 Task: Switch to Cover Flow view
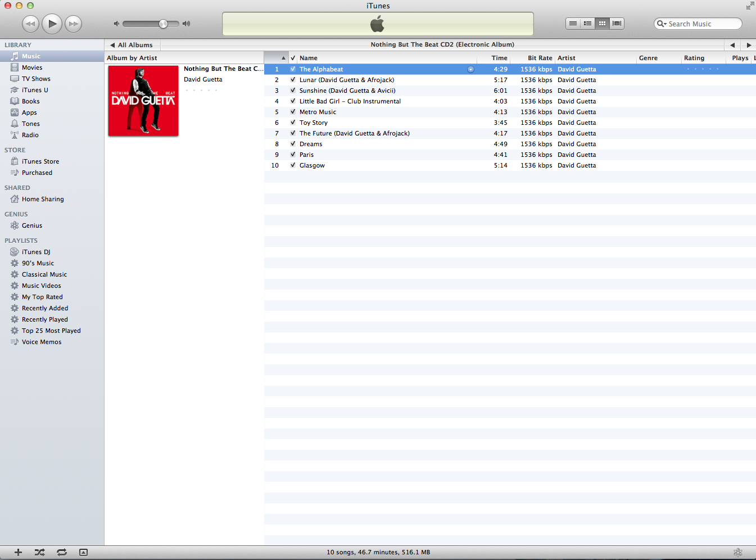617,24
